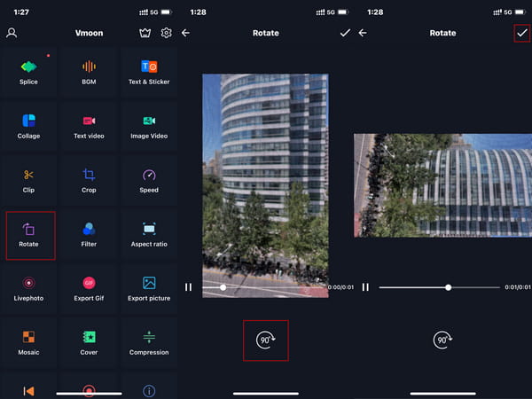
Task: Open the BGM music tool
Action: [x=89, y=72]
